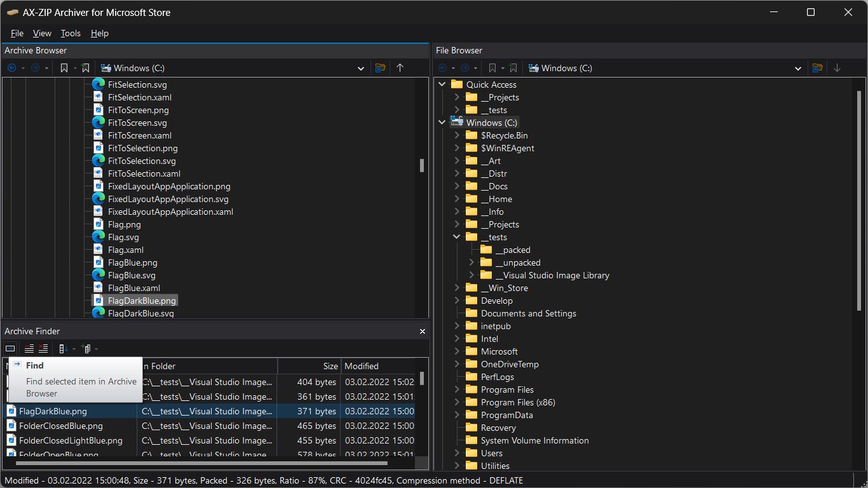Select FolderClosedBlue.png in Archive Finder results
This screenshot has height=488, width=868.
click(61, 426)
